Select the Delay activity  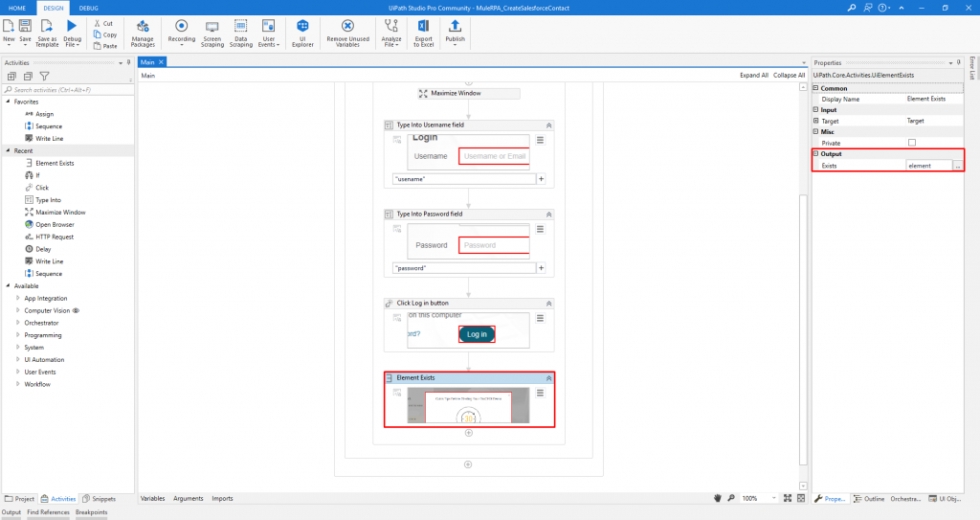coord(38,249)
